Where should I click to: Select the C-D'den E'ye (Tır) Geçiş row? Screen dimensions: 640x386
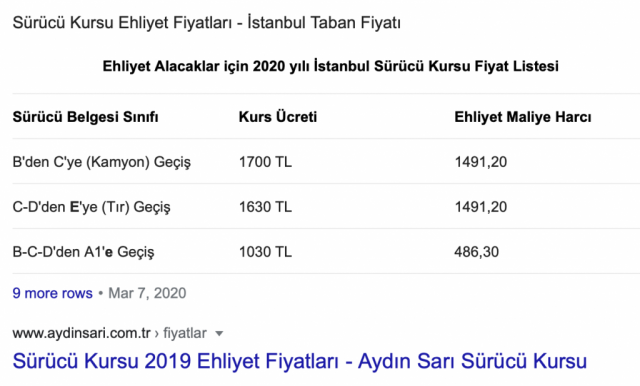point(326,206)
